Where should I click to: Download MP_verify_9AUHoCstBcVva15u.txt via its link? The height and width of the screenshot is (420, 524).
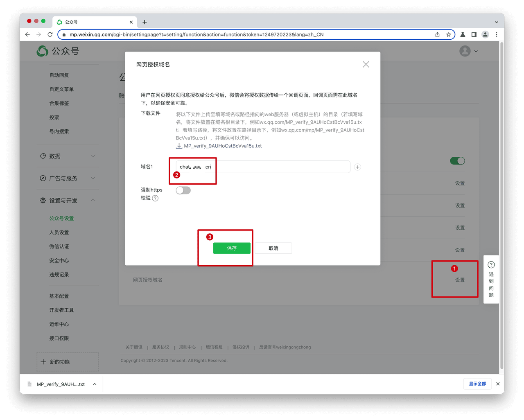point(224,146)
